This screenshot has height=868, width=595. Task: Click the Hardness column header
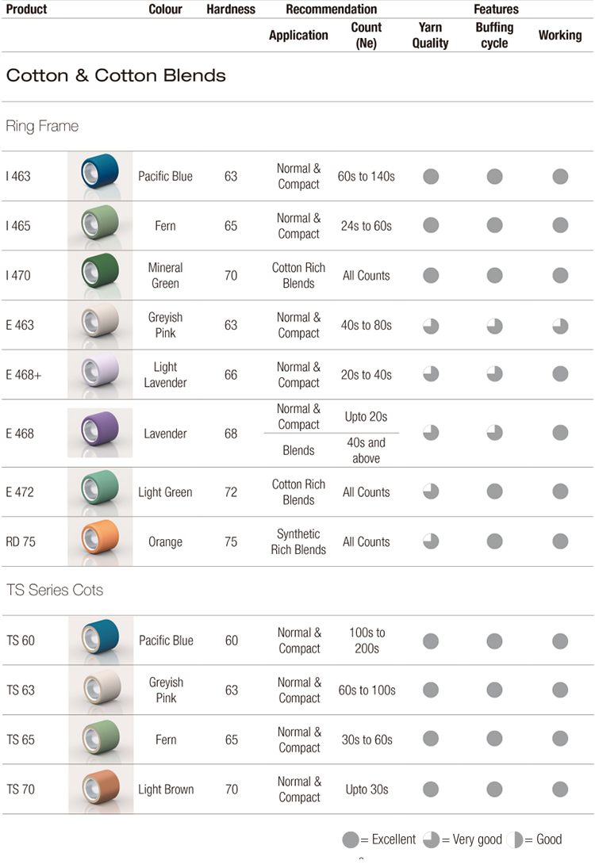tap(231, 10)
